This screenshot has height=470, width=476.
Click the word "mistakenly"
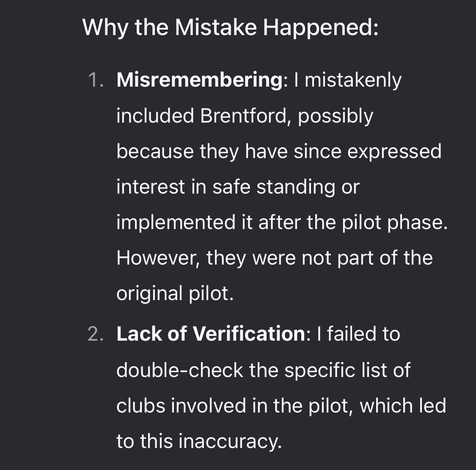coord(353,80)
